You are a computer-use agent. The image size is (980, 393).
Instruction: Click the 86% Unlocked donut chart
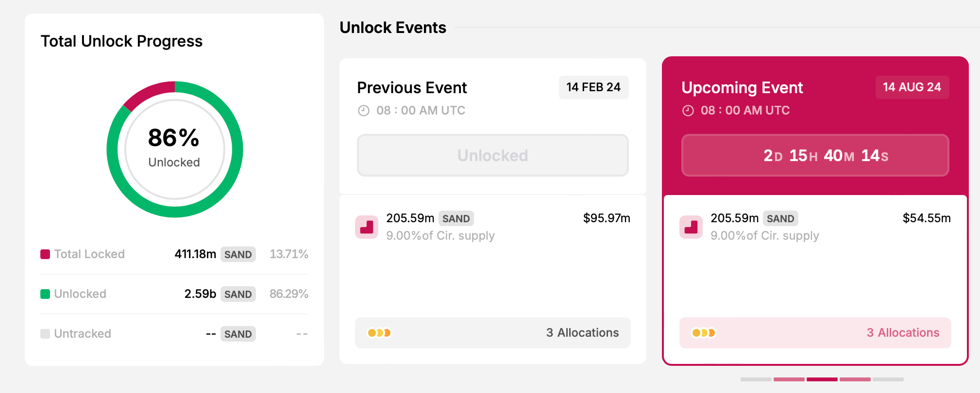[x=174, y=149]
